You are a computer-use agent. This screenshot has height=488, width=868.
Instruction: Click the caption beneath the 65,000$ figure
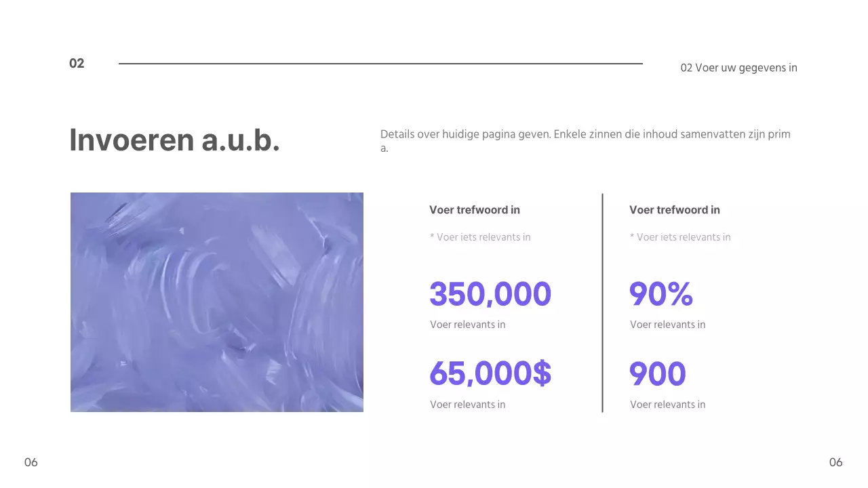467,405
